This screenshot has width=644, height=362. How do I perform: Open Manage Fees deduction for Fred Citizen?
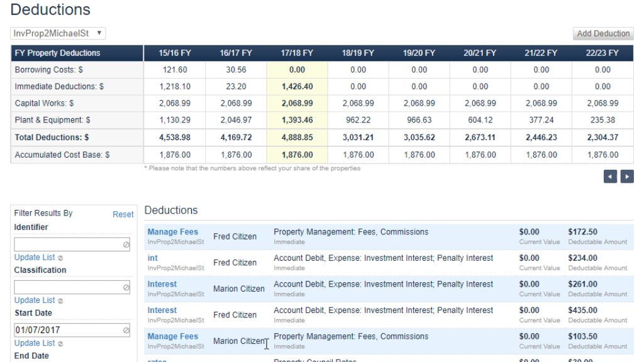coord(172,231)
